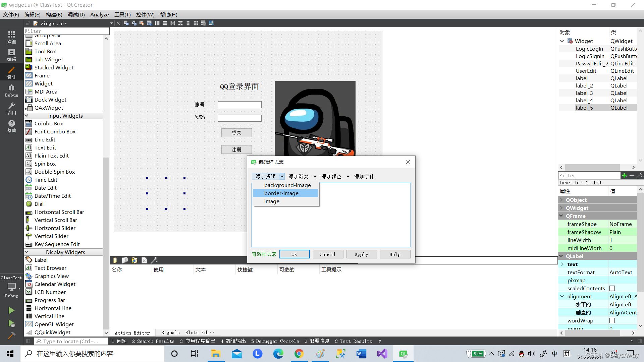Click the Build hammer icon
This screenshot has width=644, height=362.
(11, 335)
